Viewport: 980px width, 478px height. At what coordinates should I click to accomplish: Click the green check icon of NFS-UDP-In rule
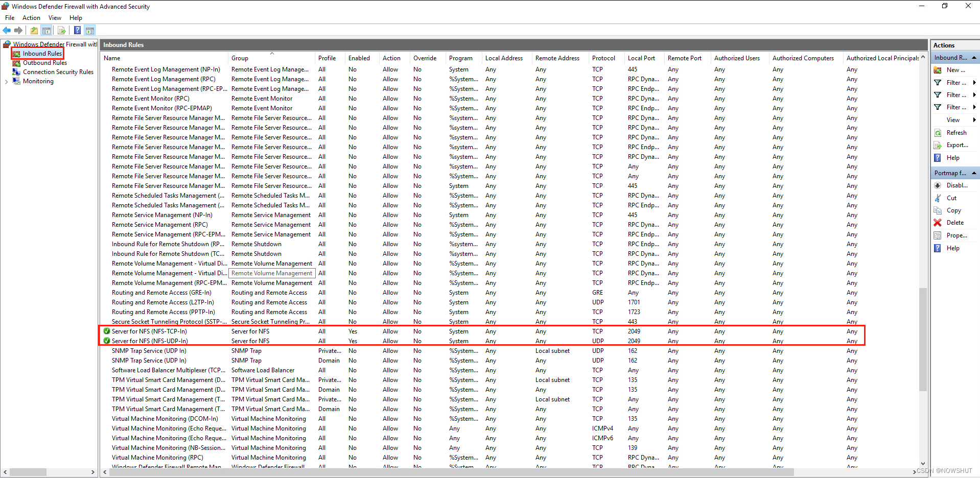pos(107,341)
